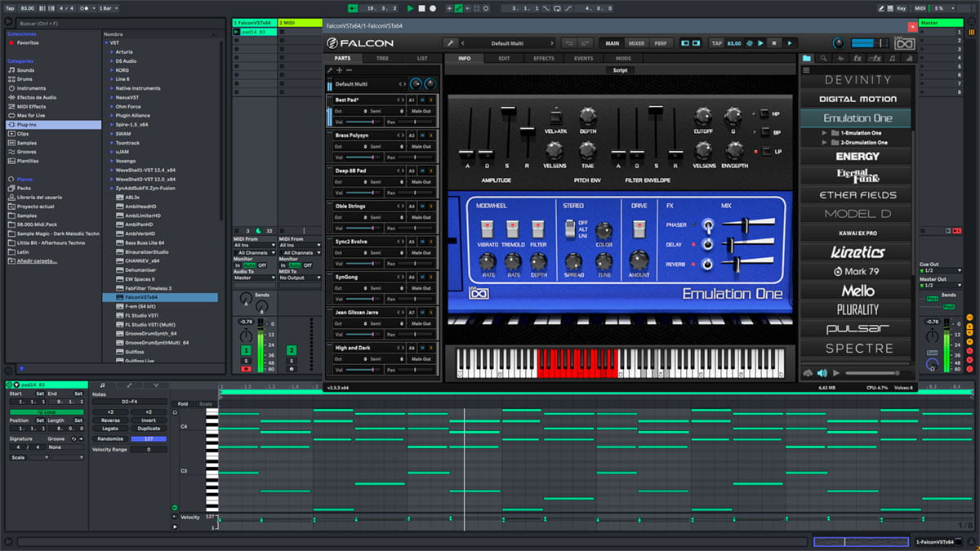Play the pad14 83 clip

(237, 32)
